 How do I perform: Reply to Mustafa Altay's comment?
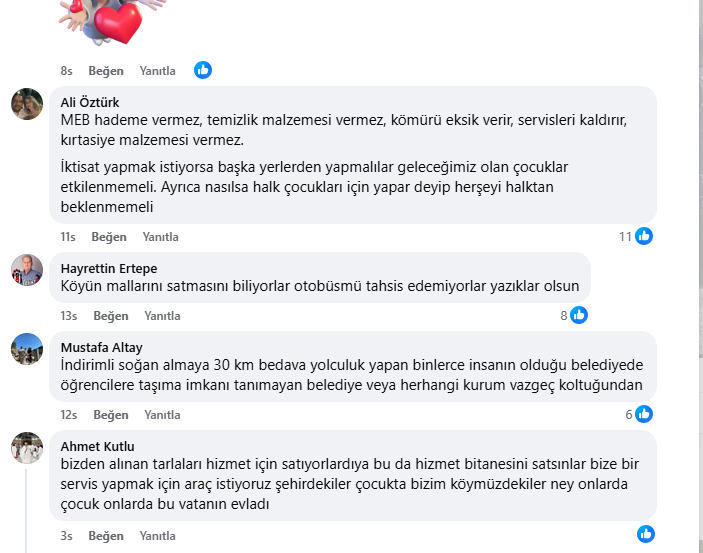tap(163, 415)
